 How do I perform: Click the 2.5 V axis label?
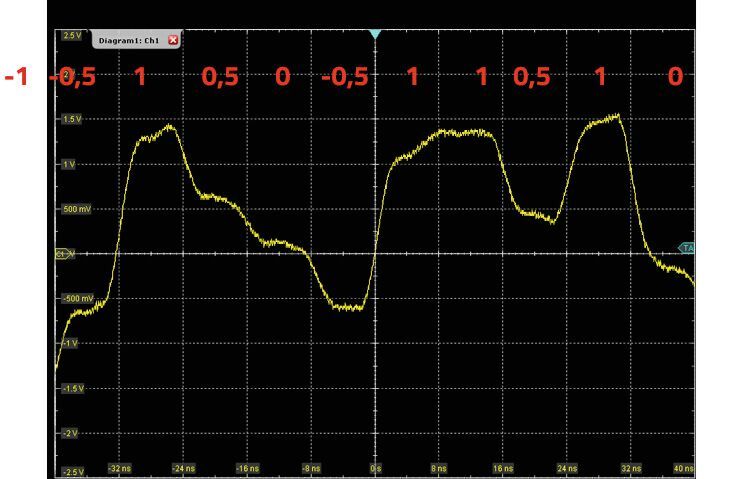(x=72, y=35)
